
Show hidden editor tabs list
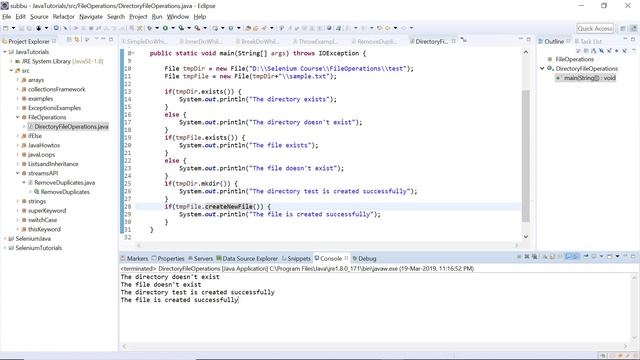click(x=464, y=40)
